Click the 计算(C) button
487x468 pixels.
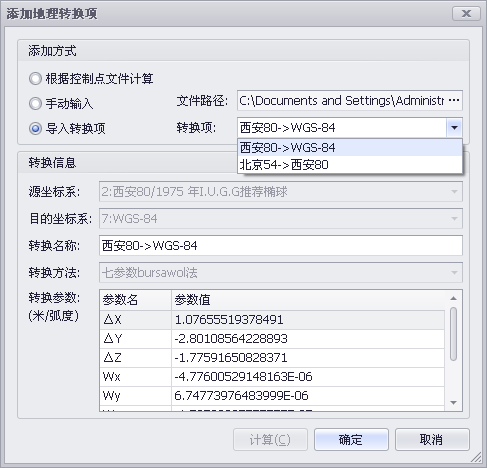(x=270, y=440)
